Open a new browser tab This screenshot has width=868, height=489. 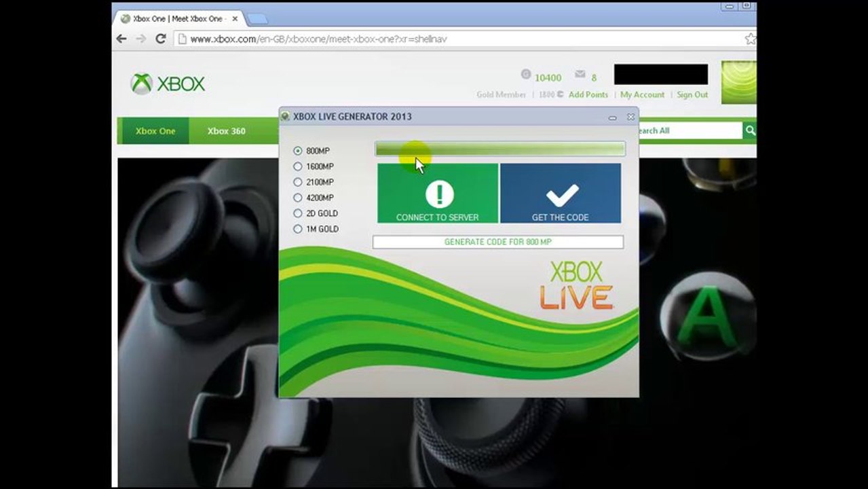(x=257, y=19)
